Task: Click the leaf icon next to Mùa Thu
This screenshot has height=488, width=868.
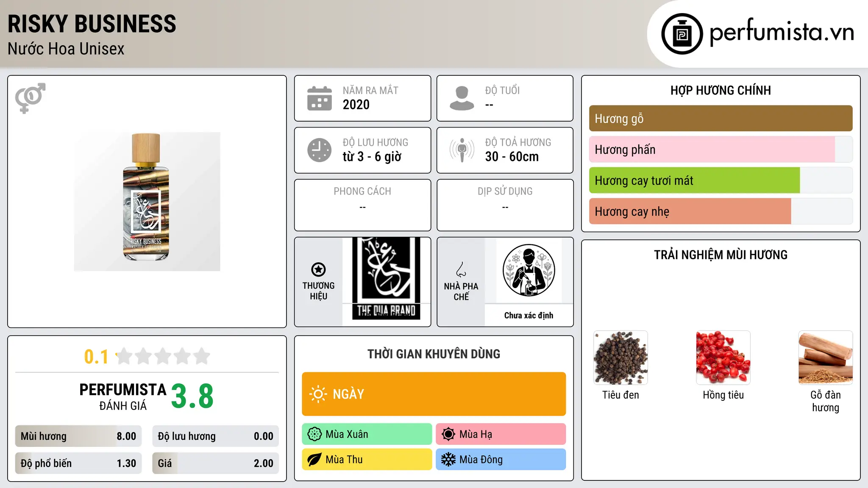Action: pos(314,460)
